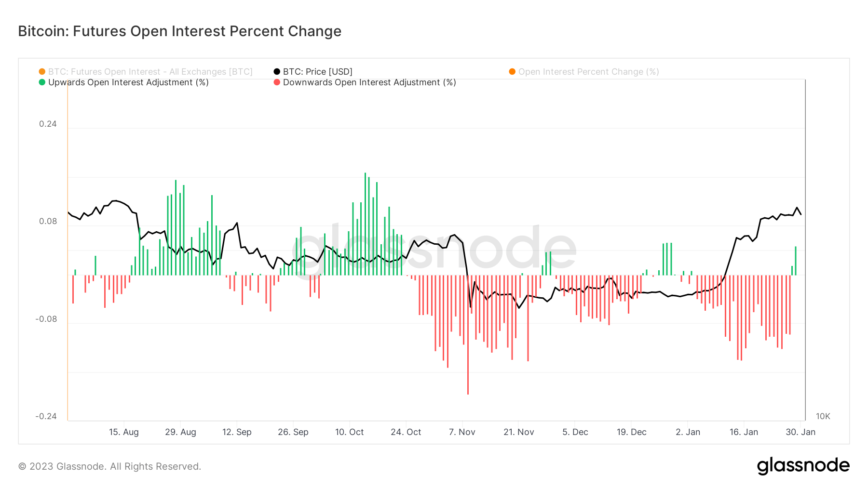Select the 10. Oct date axis label
868x488 pixels.
[x=350, y=432]
